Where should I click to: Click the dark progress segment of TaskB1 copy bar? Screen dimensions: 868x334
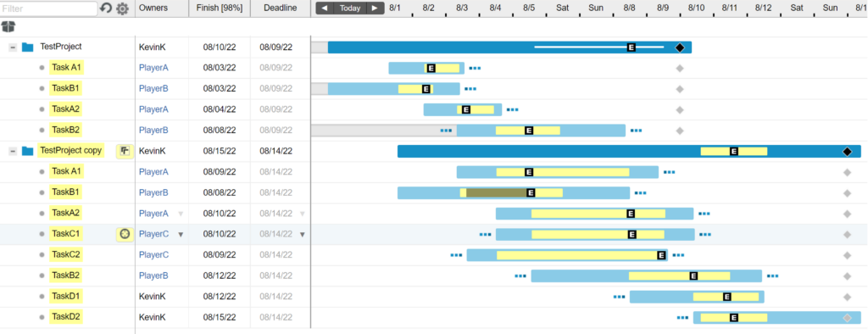tap(497, 192)
